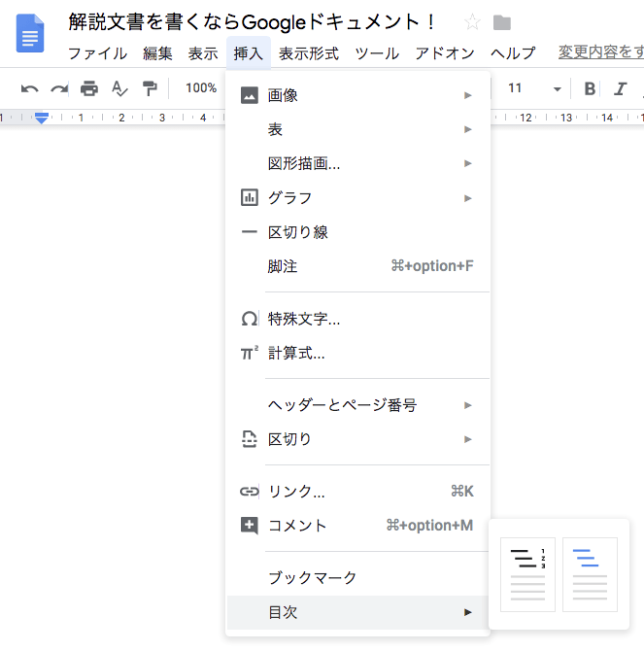Toggle italic formatting
Viewport: 644px width, 651px height.
click(x=620, y=89)
